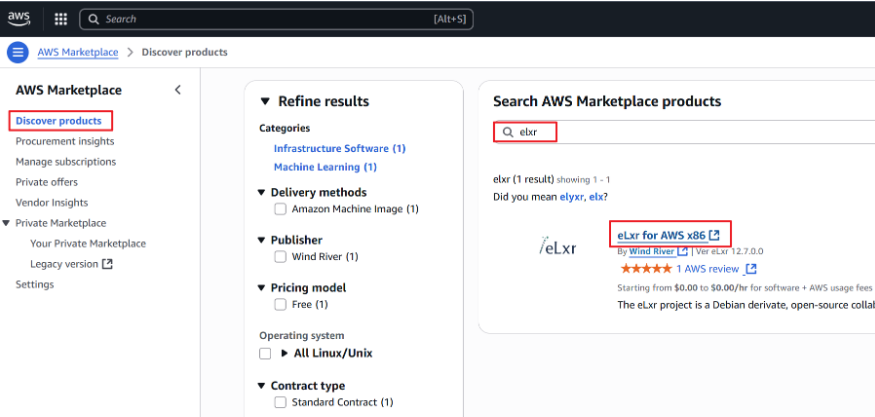Image resolution: width=875 pixels, height=417 pixels.
Task: Tick the Free pricing model checkbox
Action: tap(281, 304)
